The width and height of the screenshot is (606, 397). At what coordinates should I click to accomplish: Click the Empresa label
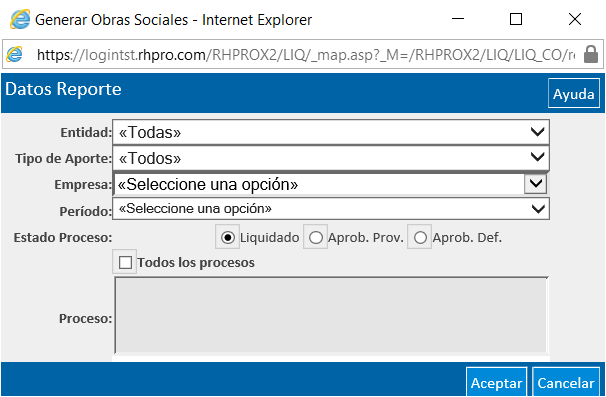[83, 184]
